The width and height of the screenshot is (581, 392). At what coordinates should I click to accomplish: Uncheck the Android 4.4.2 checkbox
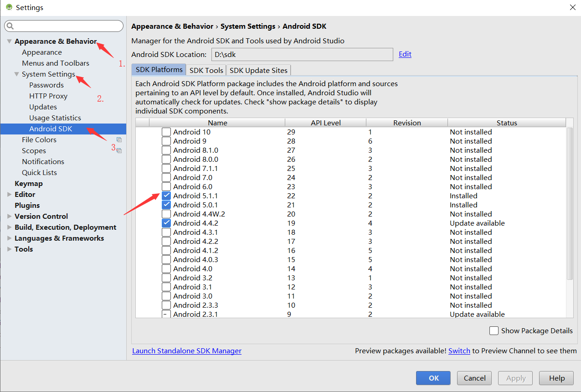click(x=166, y=223)
